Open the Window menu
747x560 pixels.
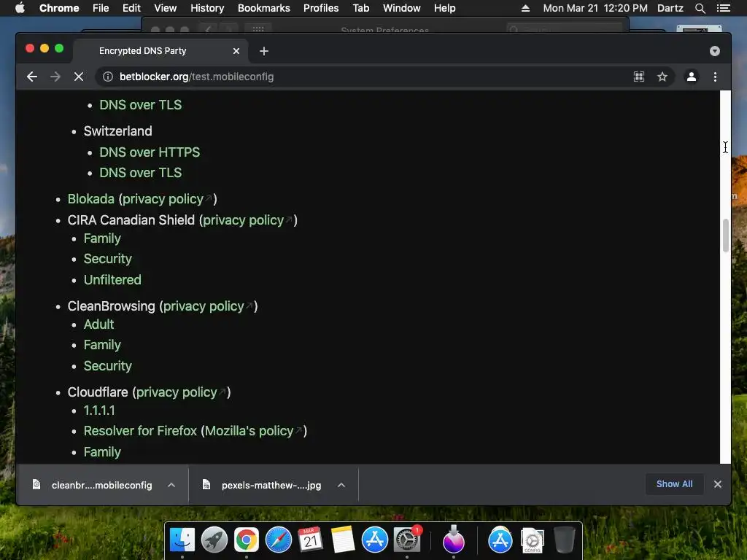point(402,8)
